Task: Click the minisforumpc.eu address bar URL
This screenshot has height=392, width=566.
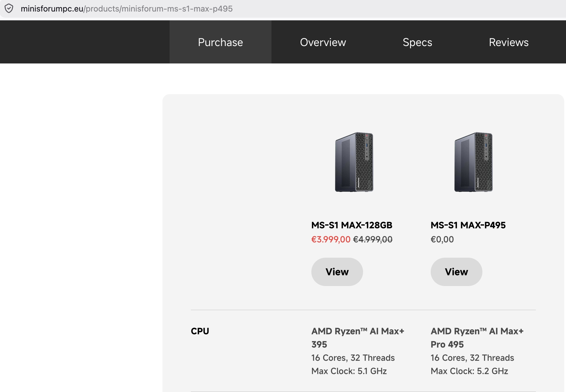Action: point(126,9)
